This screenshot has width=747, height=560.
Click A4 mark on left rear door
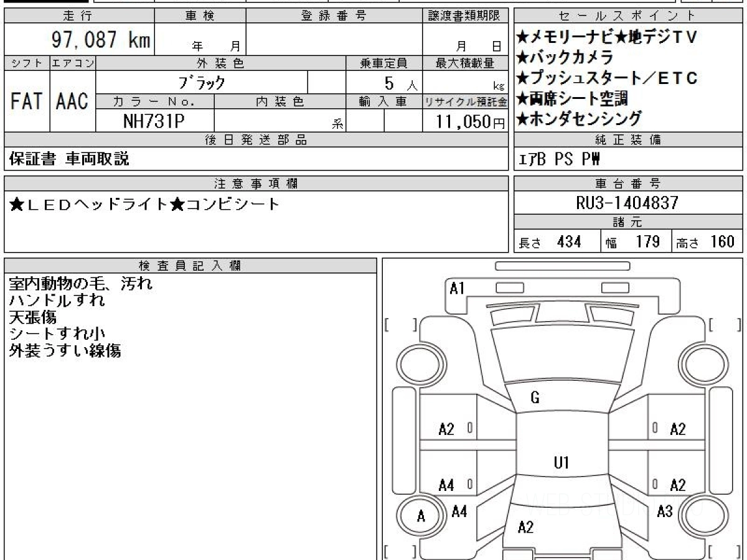(447, 485)
